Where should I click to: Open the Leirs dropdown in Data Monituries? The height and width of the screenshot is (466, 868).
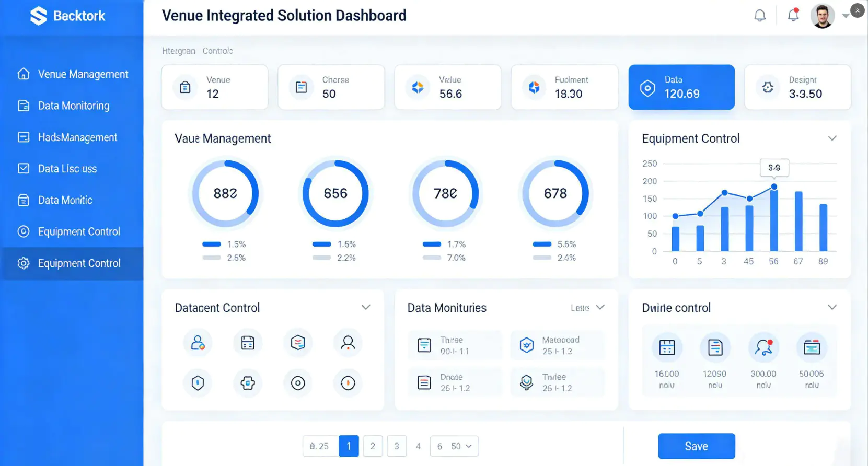588,308
